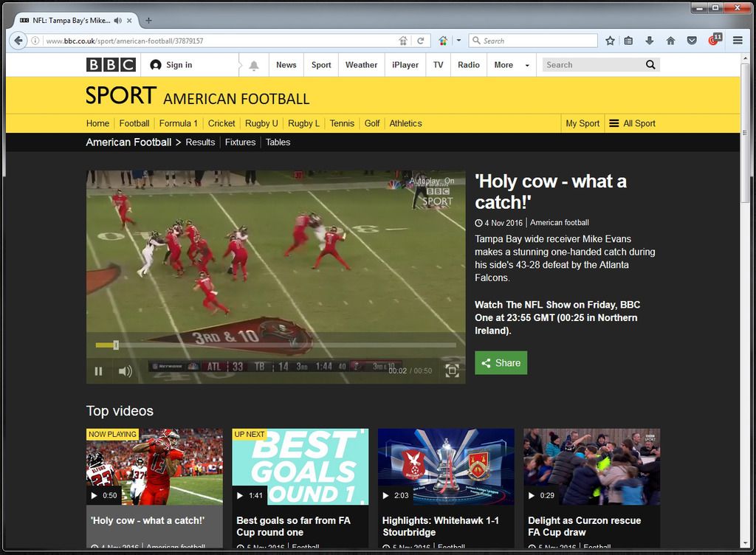Open Football in the sport navigation
The width and height of the screenshot is (756, 555).
pos(134,123)
